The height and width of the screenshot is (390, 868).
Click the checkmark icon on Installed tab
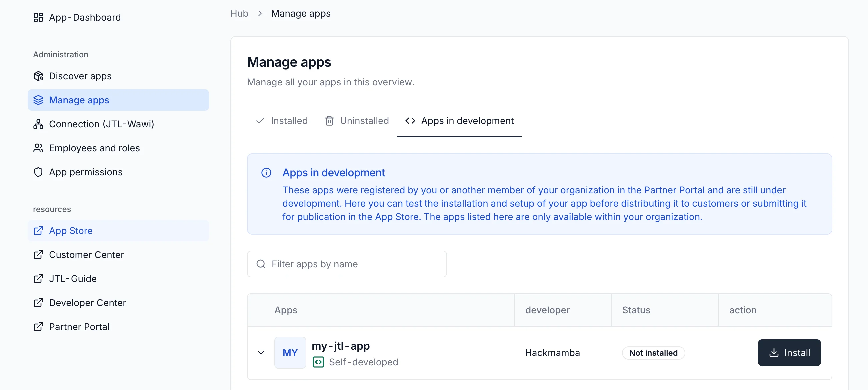tap(260, 120)
